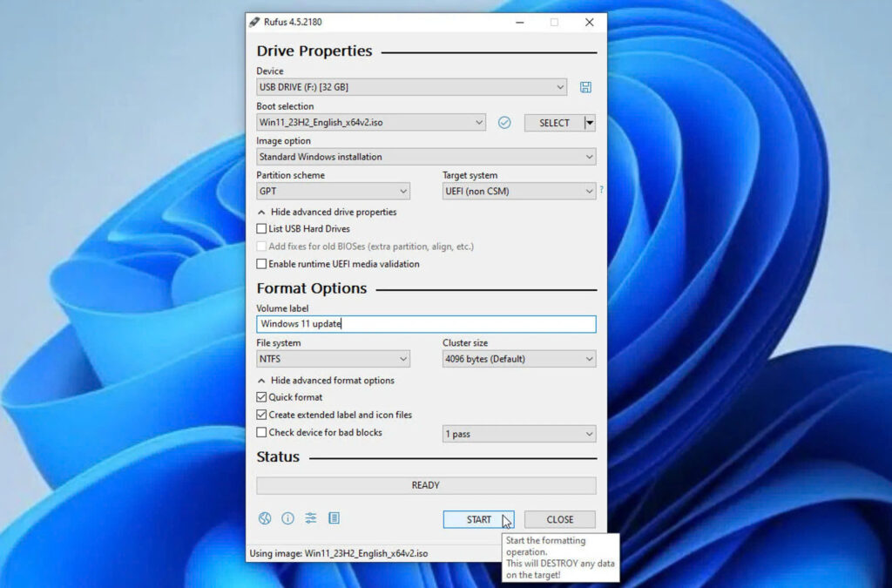Enable Check device for bad blocks
892x588 pixels.
[x=261, y=433]
